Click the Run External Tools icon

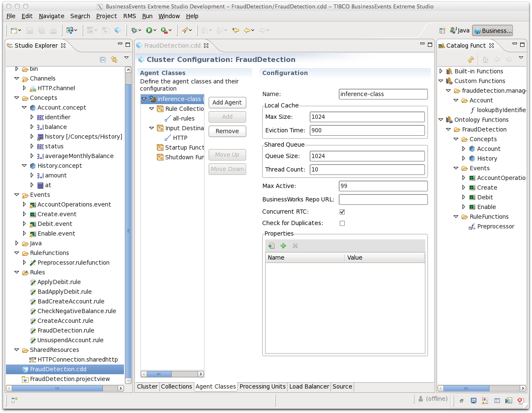coord(164,30)
